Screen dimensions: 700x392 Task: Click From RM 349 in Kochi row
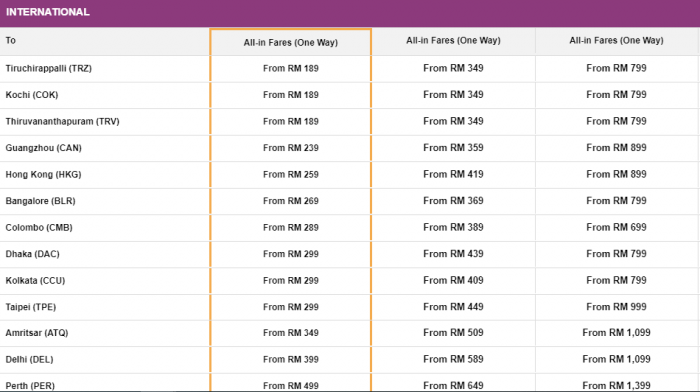pyautogui.click(x=453, y=94)
